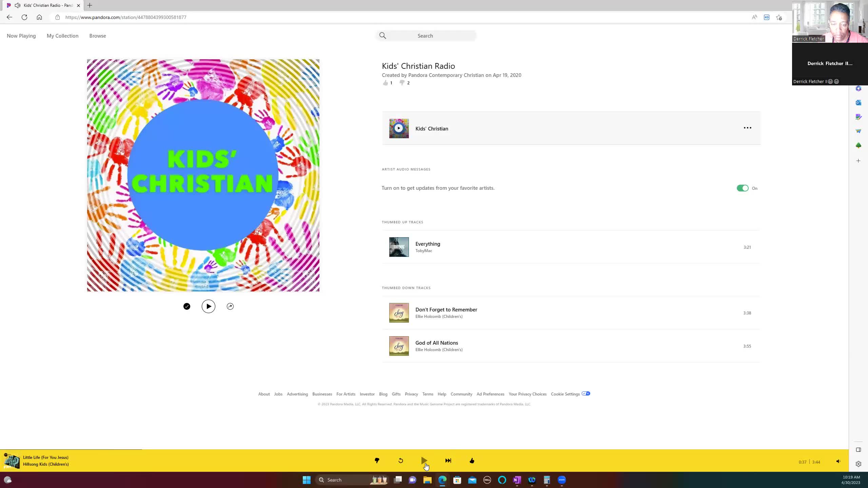Screen dimensions: 868x488
Task: Open Ad Preferences footer link
Action: (490, 394)
